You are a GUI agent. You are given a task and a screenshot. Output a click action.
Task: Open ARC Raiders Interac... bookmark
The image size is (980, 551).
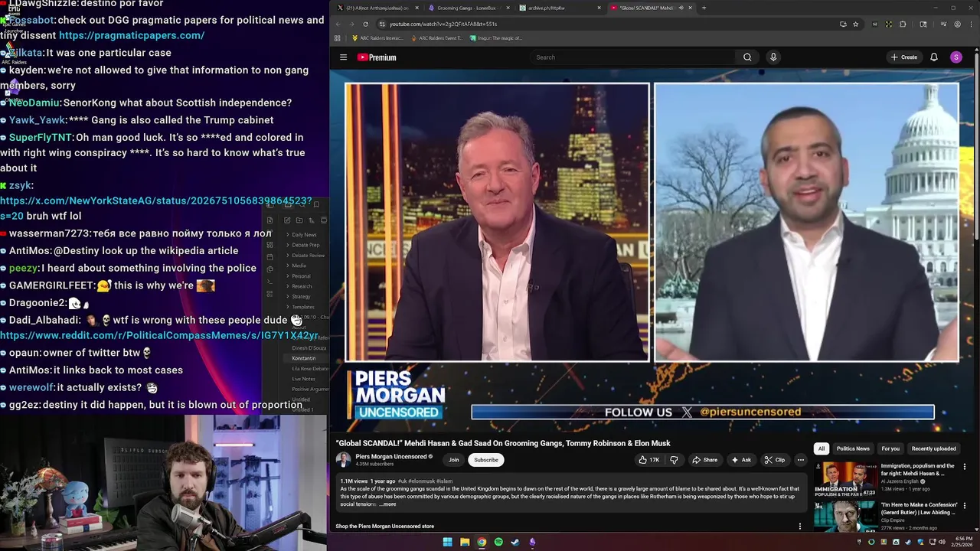coord(377,37)
